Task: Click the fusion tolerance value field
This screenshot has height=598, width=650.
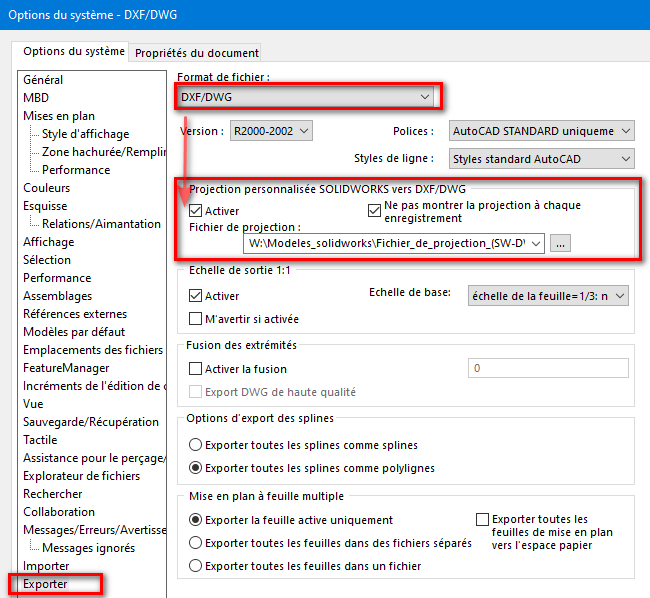Action: pyautogui.click(x=547, y=369)
